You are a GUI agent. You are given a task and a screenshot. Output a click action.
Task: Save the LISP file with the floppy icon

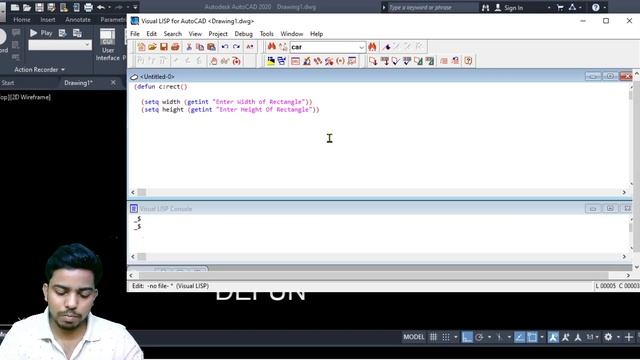164,47
